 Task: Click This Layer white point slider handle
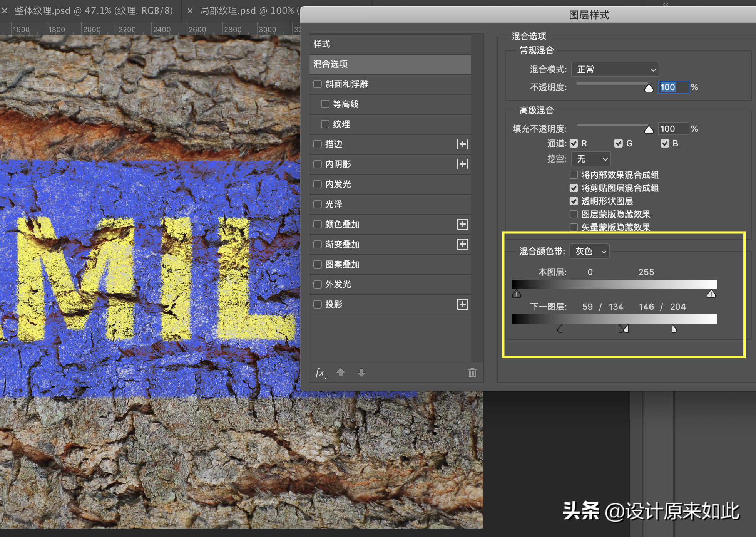[711, 294]
